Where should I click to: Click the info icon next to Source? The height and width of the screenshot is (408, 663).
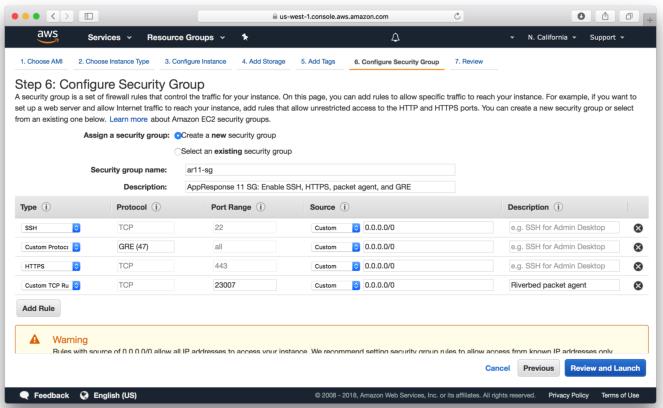click(345, 207)
